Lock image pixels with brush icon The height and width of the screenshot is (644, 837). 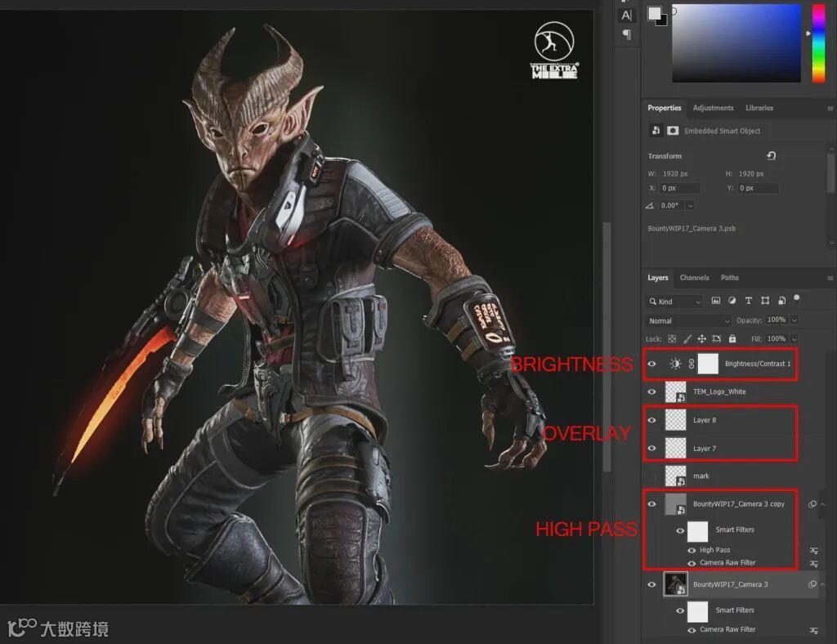[687, 339]
